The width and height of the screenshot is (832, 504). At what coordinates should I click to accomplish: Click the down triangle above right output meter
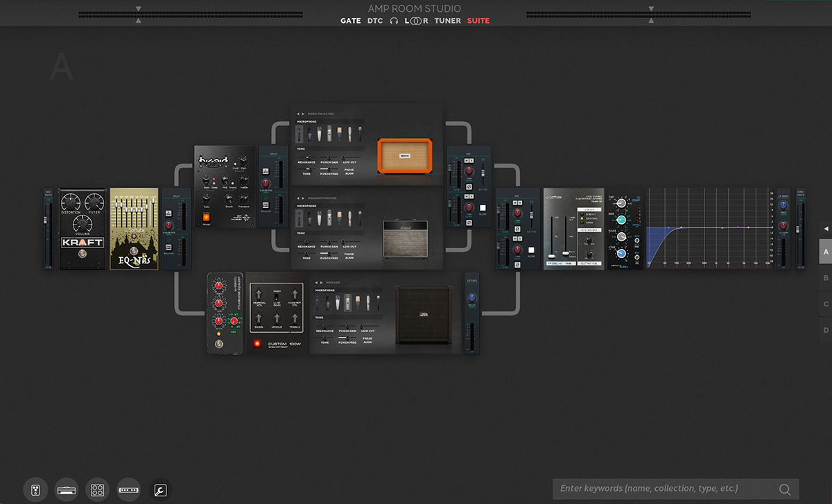click(651, 9)
